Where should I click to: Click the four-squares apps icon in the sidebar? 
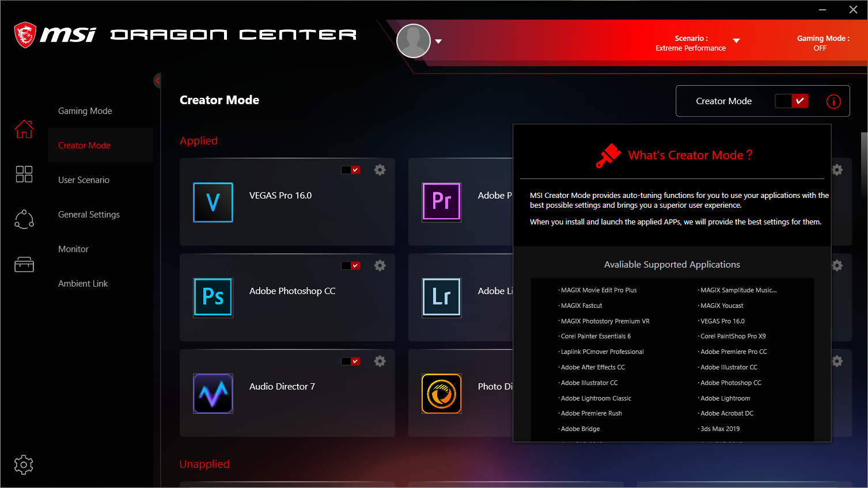click(x=24, y=174)
